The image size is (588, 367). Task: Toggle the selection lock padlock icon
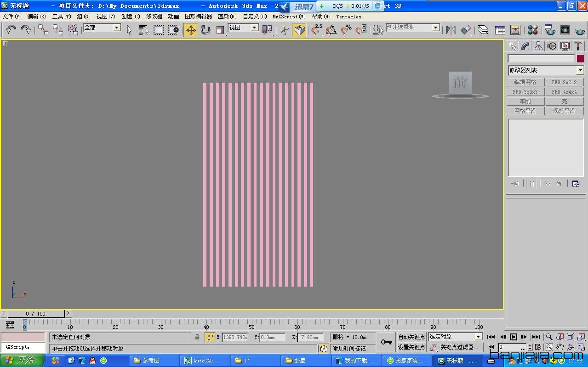pos(197,337)
